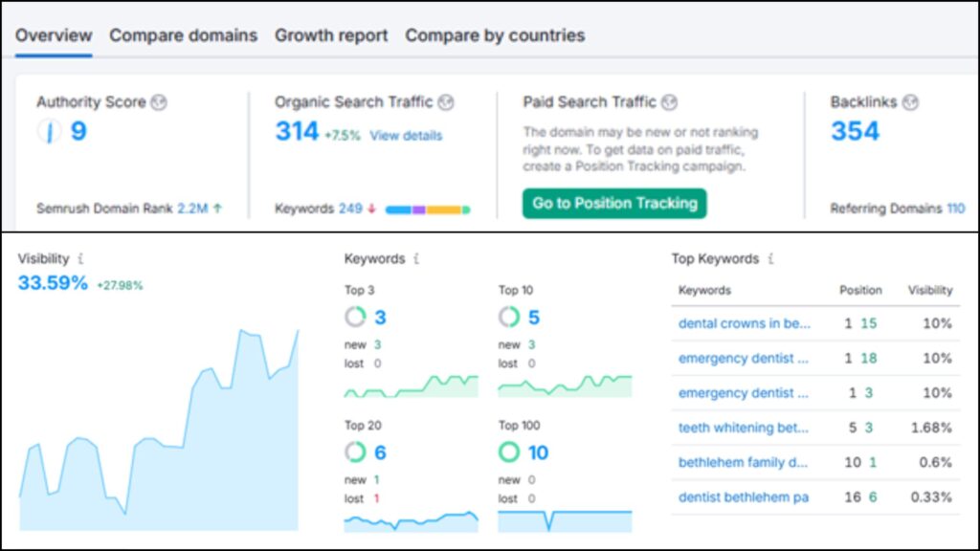
Task: Select the Compare by countries tab
Action: point(495,35)
